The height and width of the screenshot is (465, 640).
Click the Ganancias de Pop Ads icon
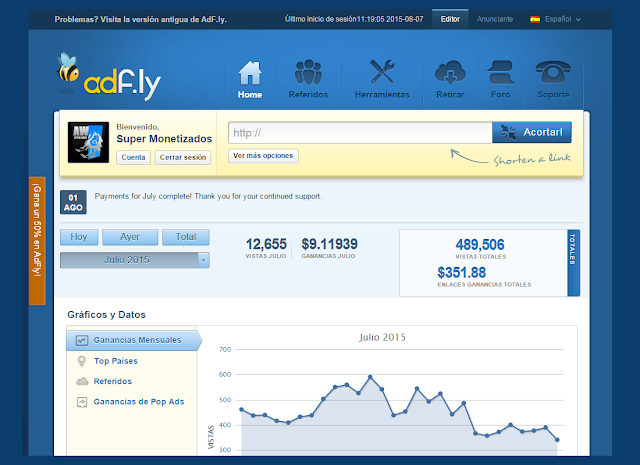click(x=82, y=402)
